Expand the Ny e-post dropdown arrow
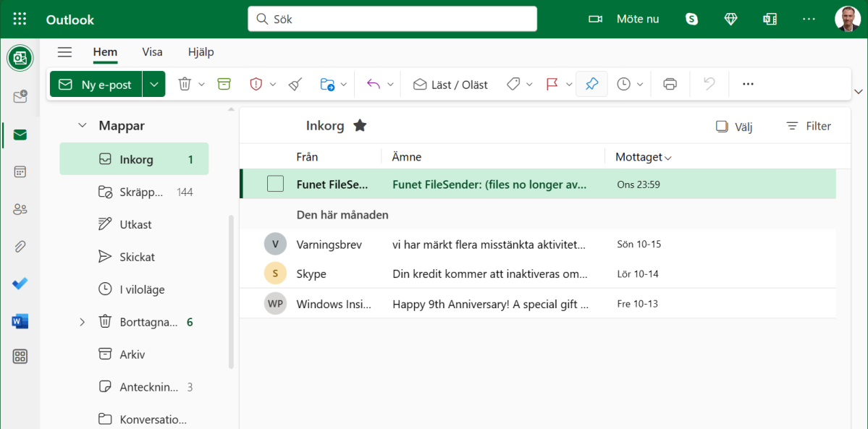 pyautogui.click(x=154, y=84)
